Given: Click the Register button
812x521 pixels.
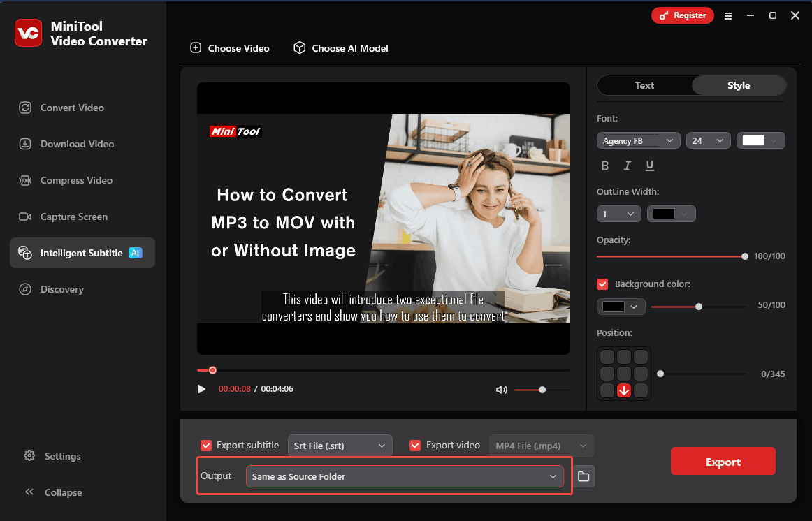Looking at the screenshot, I should coord(682,15).
